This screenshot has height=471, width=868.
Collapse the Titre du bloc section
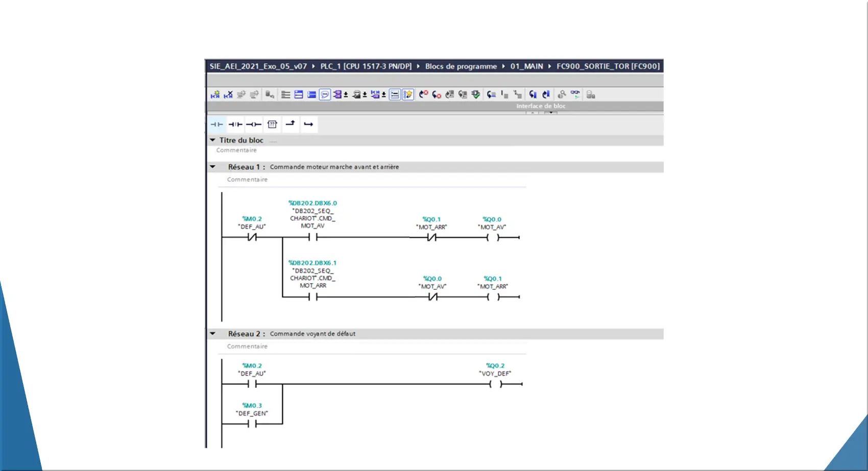[x=212, y=140]
